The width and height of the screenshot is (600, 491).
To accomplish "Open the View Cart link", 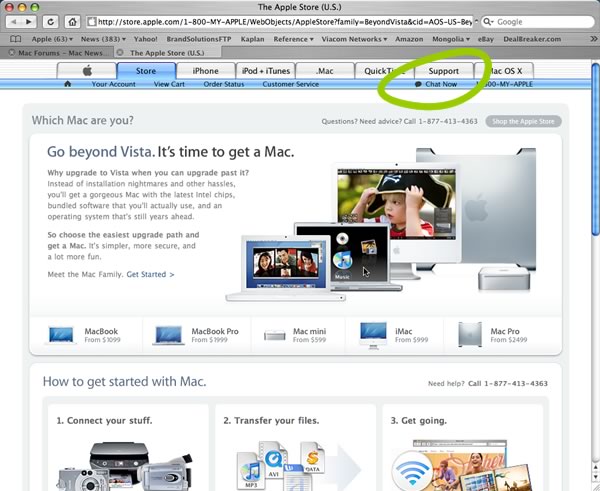I will click(x=169, y=84).
